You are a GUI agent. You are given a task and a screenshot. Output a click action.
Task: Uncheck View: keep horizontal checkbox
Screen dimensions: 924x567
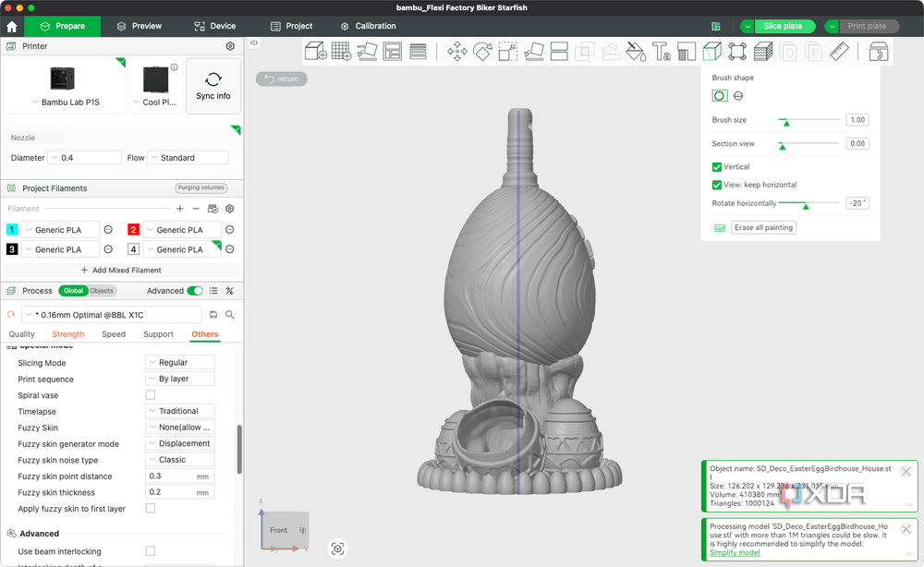tap(717, 185)
